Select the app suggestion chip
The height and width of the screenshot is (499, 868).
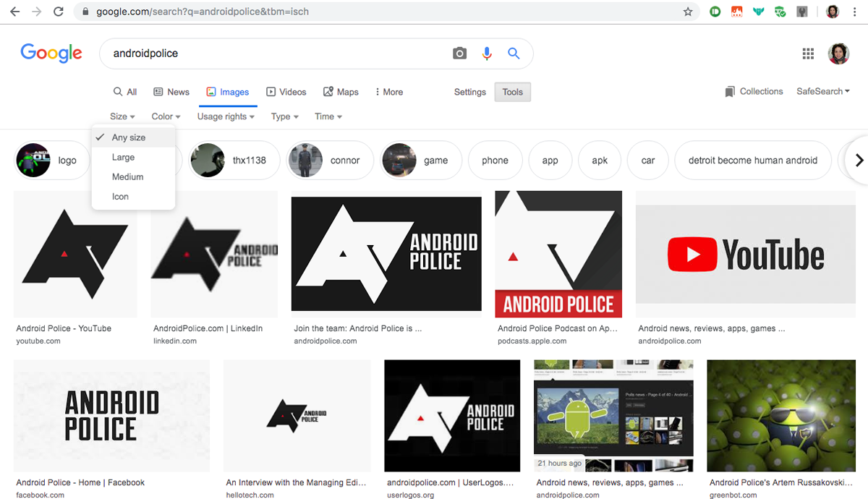(550, 161)
